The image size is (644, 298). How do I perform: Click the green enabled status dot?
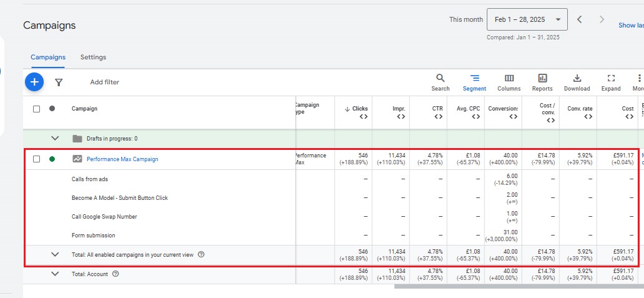tap(52, 159)
